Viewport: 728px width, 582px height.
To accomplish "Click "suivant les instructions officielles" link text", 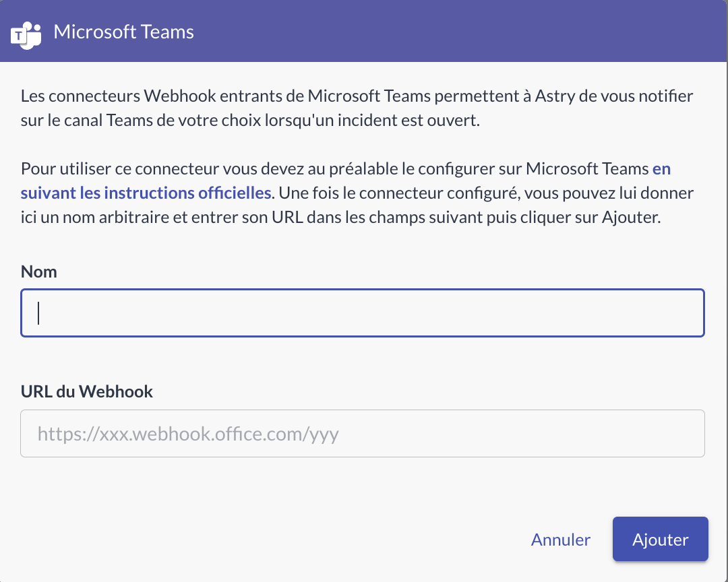I will point(146,193).
